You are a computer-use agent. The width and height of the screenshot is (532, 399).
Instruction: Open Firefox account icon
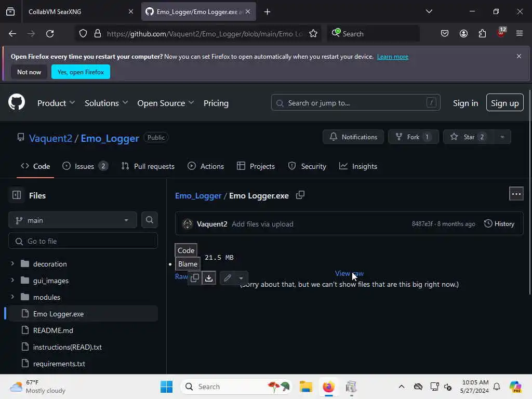tap(463, 33)
